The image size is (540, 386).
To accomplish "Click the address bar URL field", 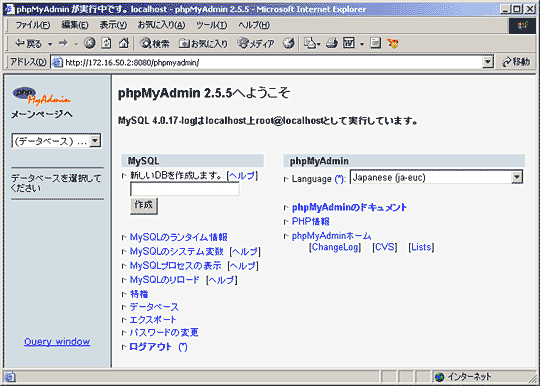I will pyautogui.click(x=272, y=62).
